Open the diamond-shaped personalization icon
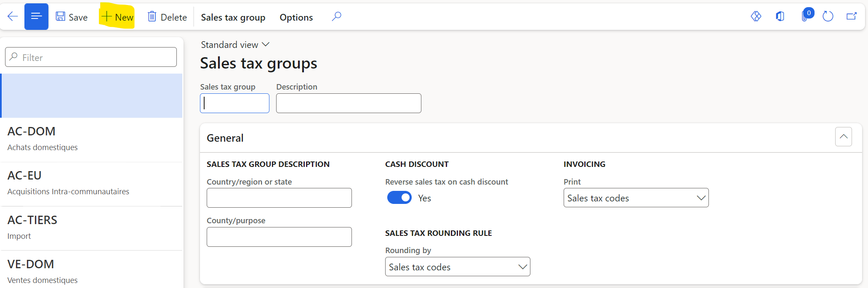Screen dimensions: 868x288 pos(756,16)
